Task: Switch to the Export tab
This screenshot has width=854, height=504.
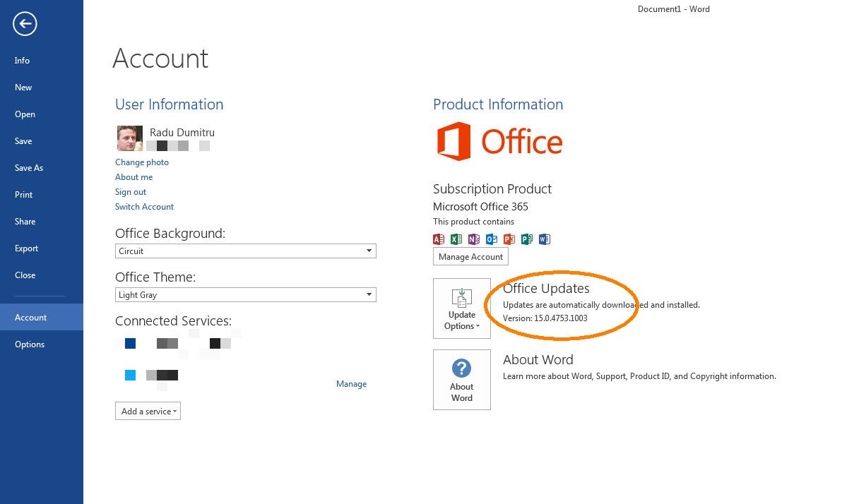Action: tap(42, 248)
